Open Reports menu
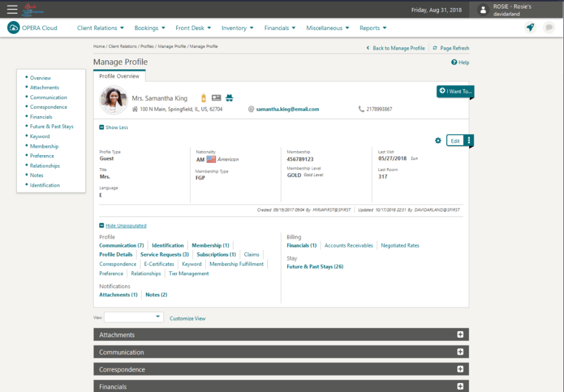This screenshot has width=564, height=392. click(x=373, y=28)
